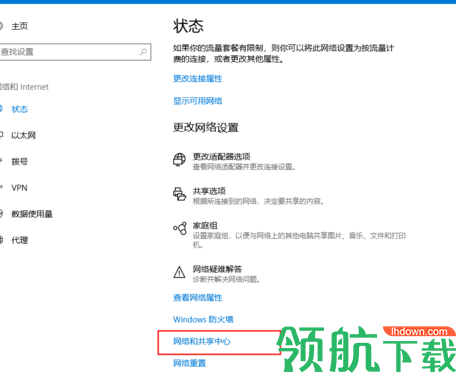Screen dimensions: 456x379
Task: Open the Windows 防火墙 link
Action: (x=203, y=319)
